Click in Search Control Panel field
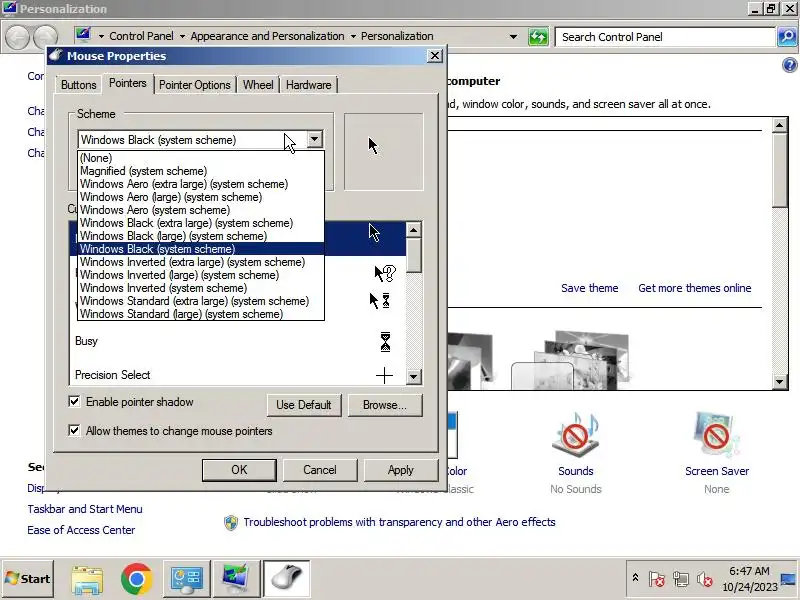 (665, 37)
